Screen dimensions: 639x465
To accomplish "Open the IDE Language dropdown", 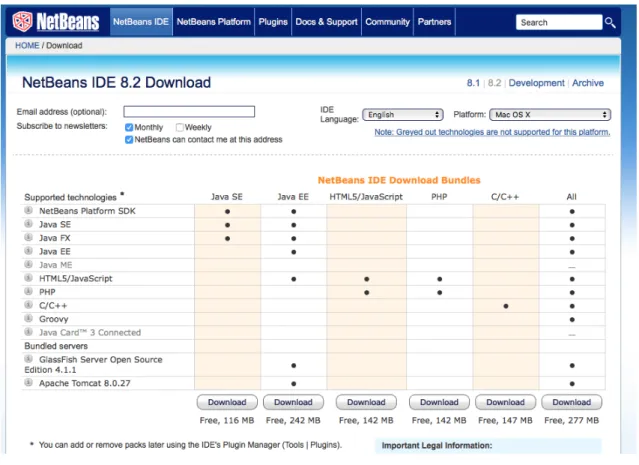I will pyautogui.click(x=403, y=115).
